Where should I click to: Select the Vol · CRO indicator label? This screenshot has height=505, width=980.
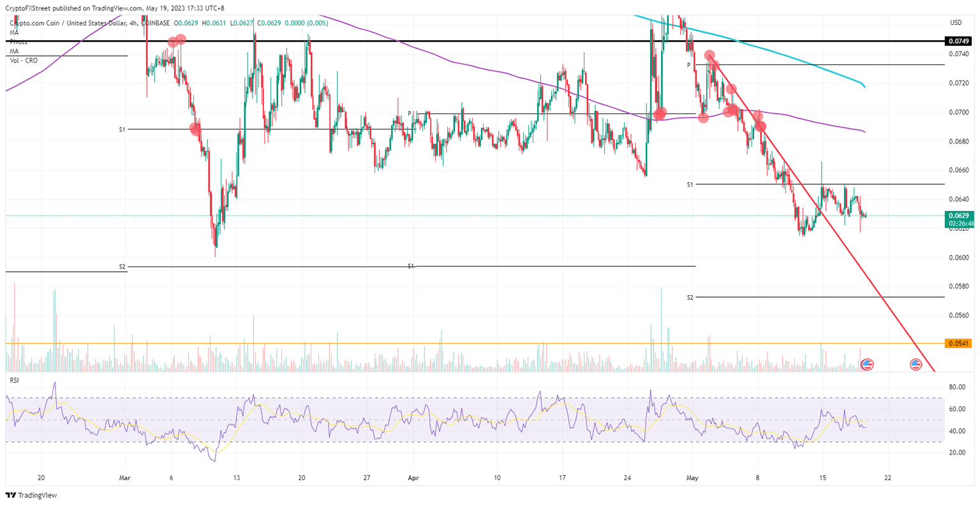pos(22,60)
